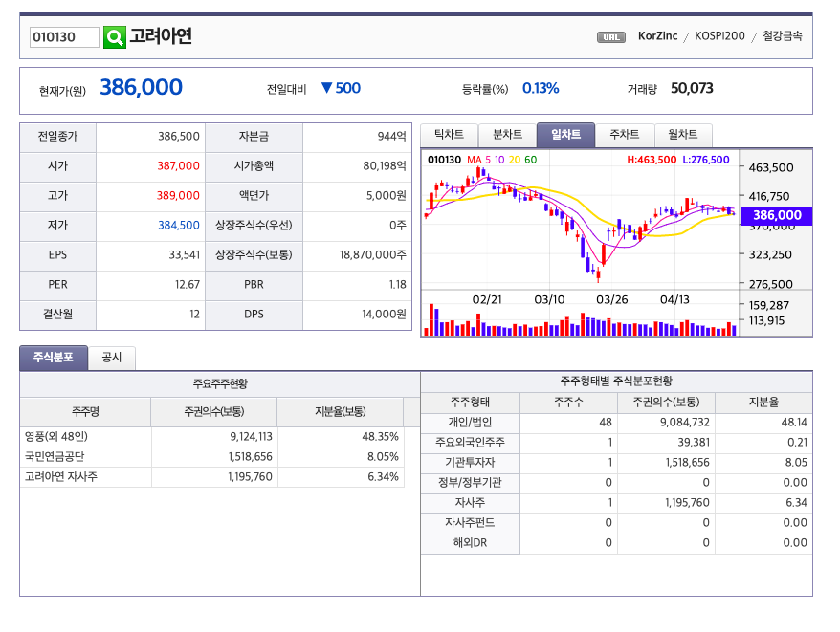Click the PER value 12.67
Image resolution: width=840 pixels, height=632 pixels.
(188, 284)
